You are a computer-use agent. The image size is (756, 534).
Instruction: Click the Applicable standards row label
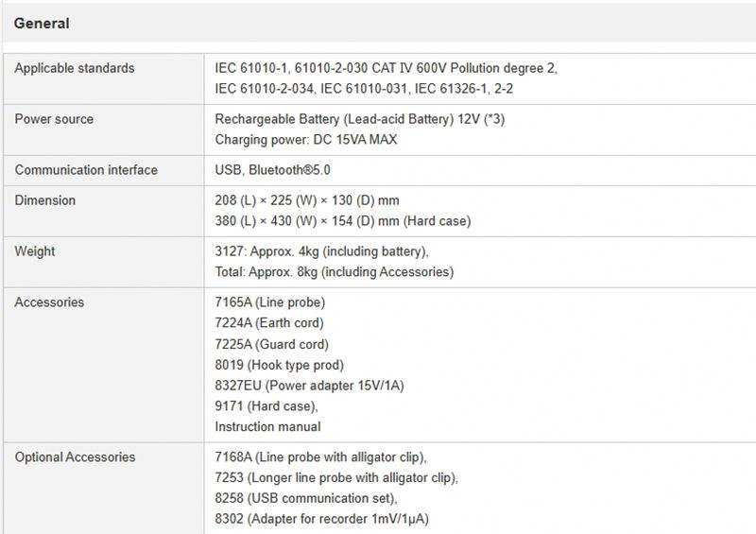[x=75, y=68]
